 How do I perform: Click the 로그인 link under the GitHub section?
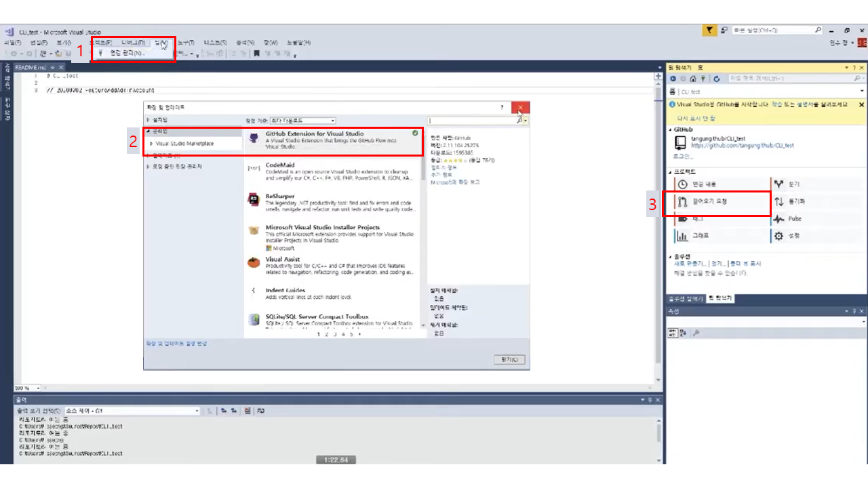684,156
